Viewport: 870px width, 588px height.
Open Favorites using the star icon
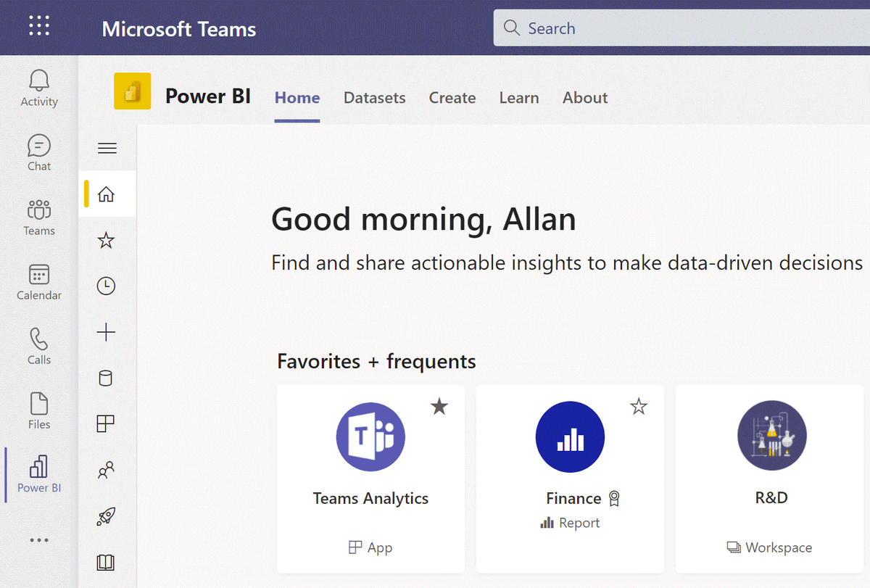[107, 240]
